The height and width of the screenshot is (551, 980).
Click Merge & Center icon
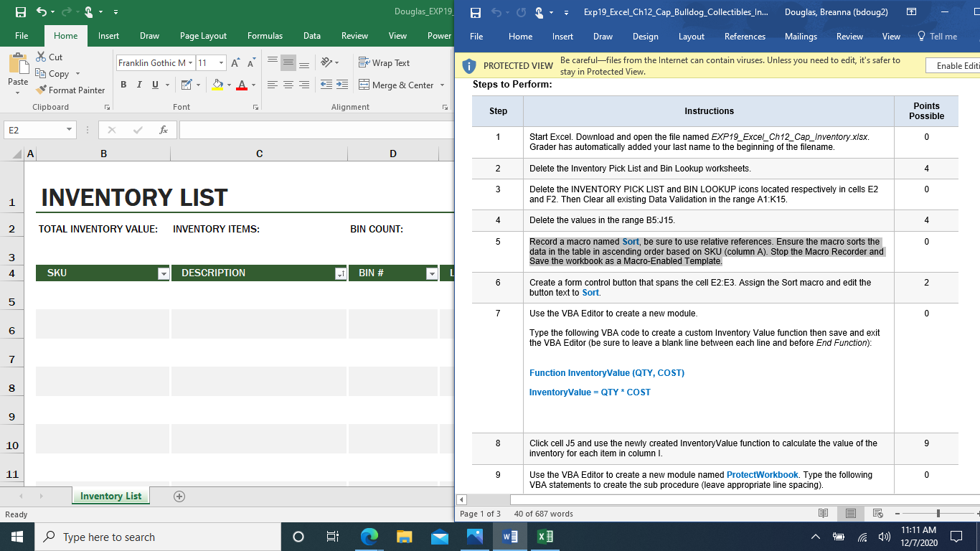pos(364,85)
